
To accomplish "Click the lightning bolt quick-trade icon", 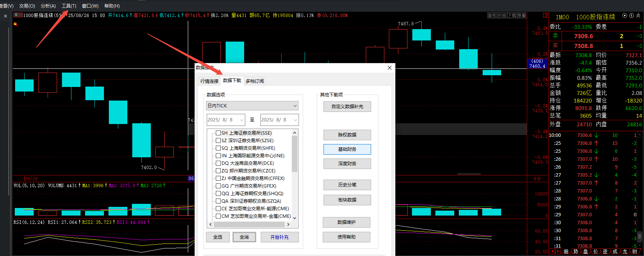I will (x=632, y=16).
